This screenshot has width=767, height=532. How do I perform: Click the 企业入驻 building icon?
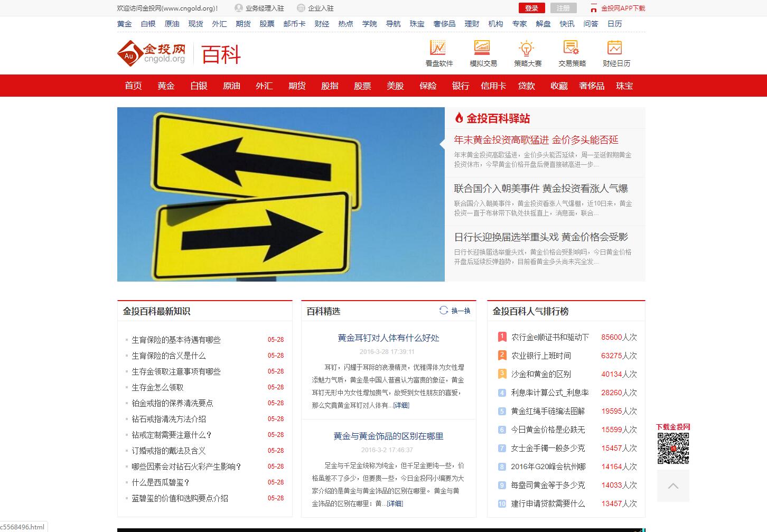pos(301,8)
